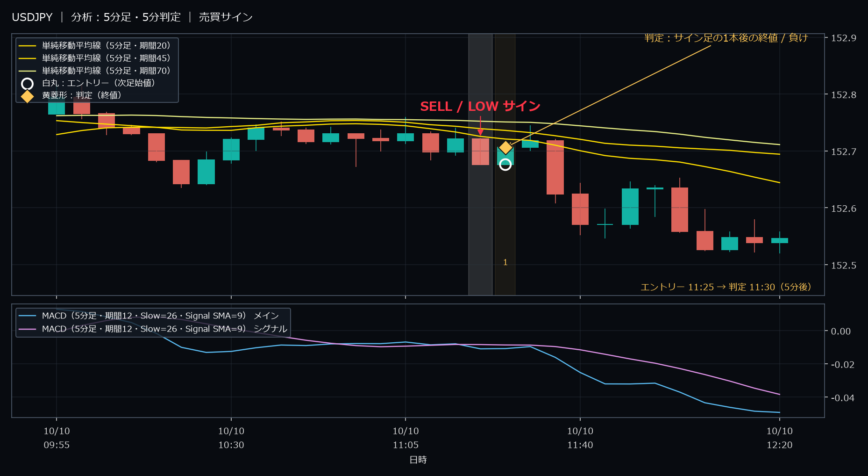Click the 売買サイン title segment

pos(226,17)
